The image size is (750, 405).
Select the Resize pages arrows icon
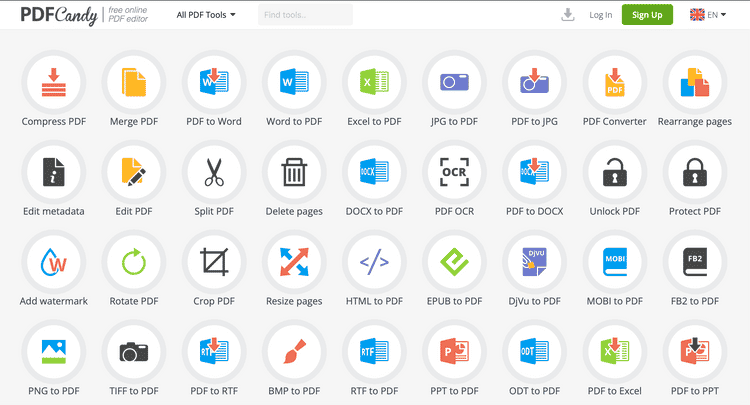294,262
